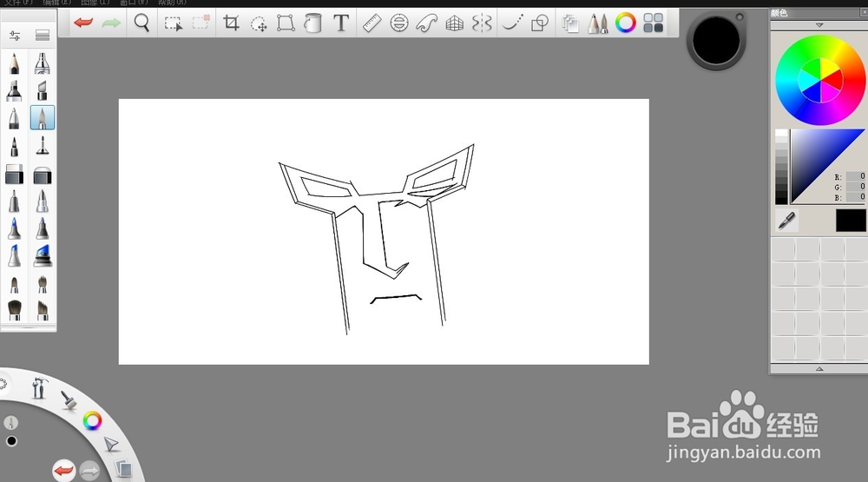Click the lagoon Redo grey arrow
Viewport: 868px width, 482px height.
[89, 471]
